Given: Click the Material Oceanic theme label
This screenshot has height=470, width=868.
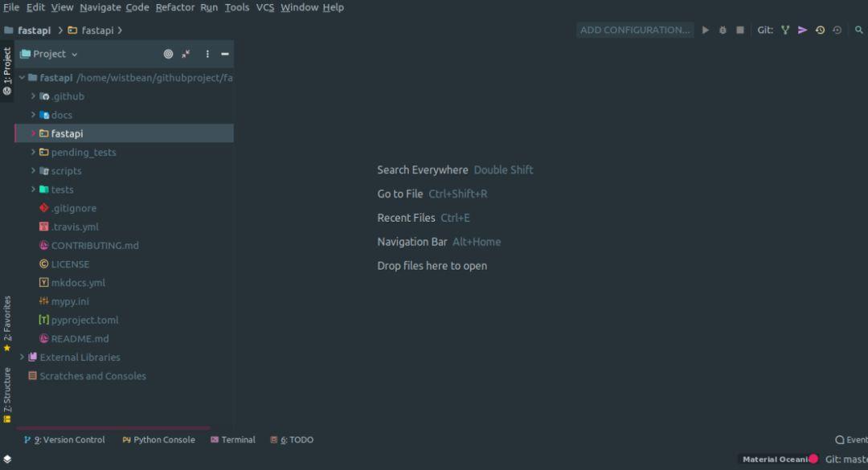Looking at the screenshot, I should click(x=775, y=459).
